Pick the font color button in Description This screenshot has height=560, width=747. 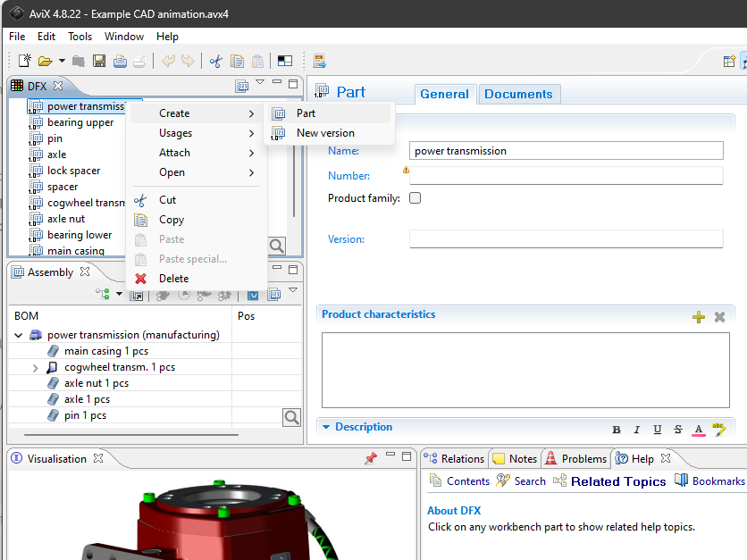coord(699,430)
